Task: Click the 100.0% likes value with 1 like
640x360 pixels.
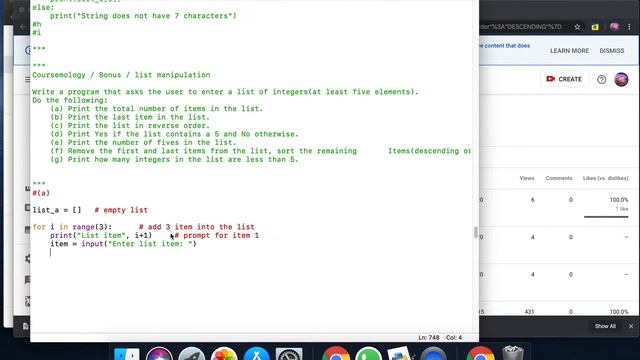Action: pos(619,200)
